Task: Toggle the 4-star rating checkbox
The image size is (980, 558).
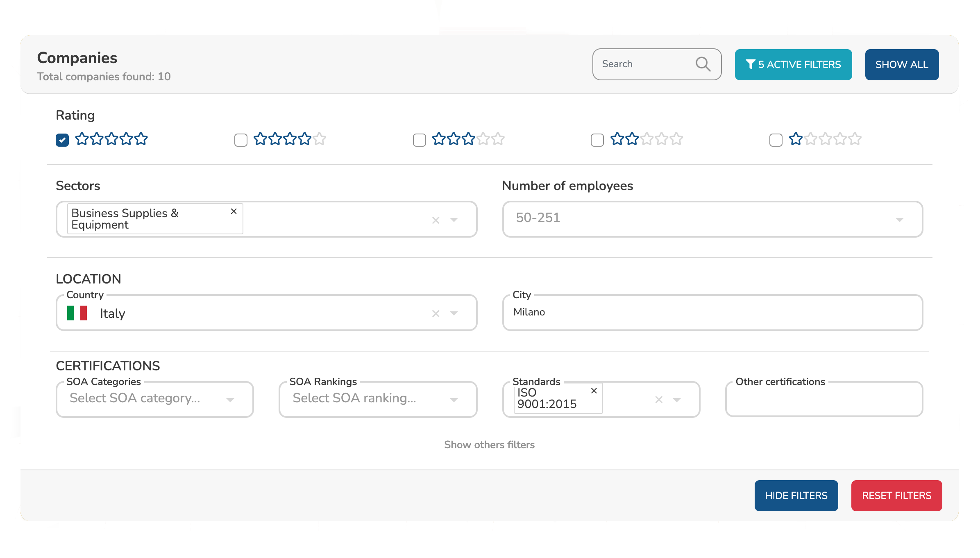Action: [x=240, y=140]
